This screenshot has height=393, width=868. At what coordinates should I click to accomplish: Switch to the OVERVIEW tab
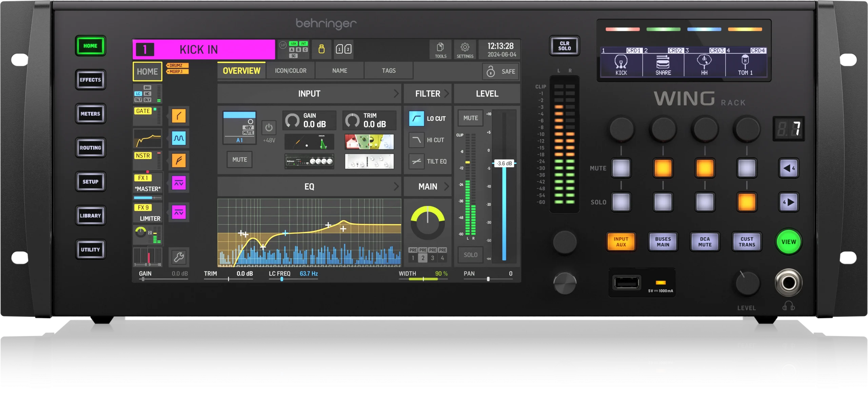pos(241,71)
